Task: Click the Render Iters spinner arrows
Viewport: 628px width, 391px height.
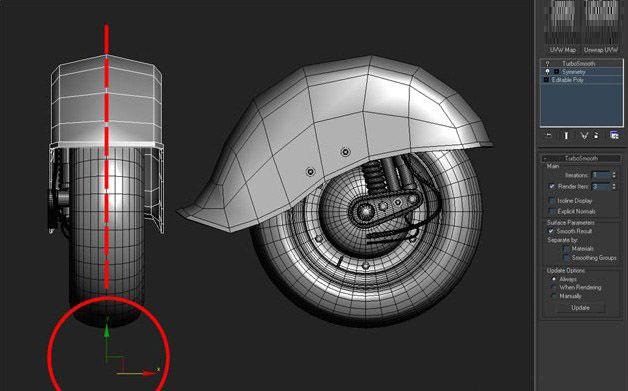Action: [614, 187]
